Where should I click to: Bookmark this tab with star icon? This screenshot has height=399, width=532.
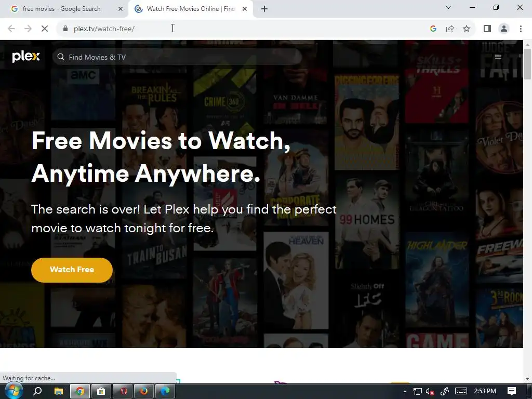(x=467, y=29)
